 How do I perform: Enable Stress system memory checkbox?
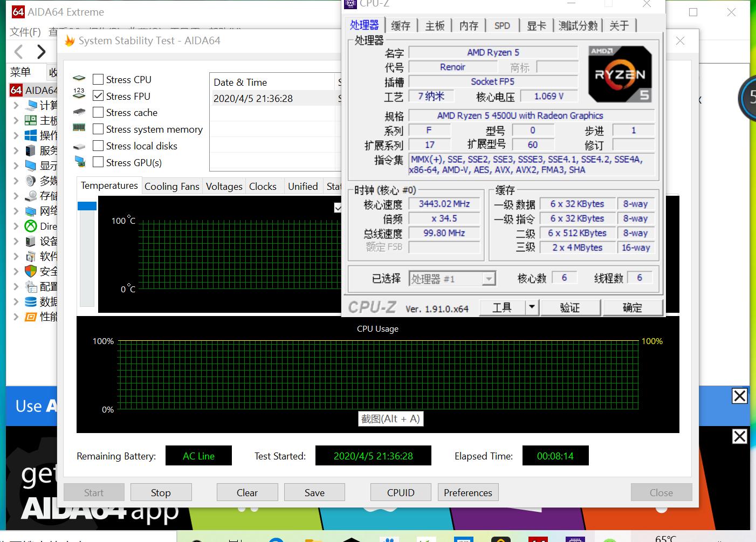[98, 129]
